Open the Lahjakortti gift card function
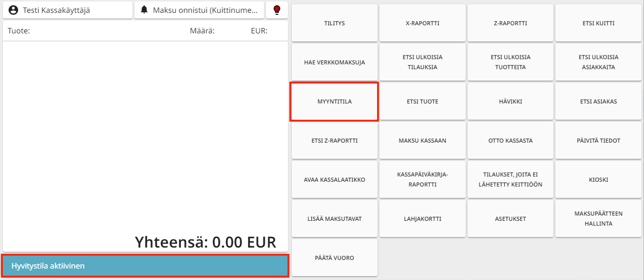The width and height of the screenshot is (644, 280). pos(422,219)
